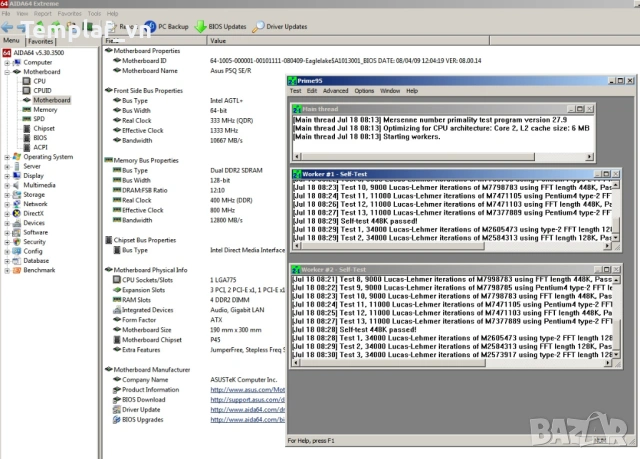Select ACPI icon in tree
The height and width of the screenshot is (459, 640).
27,147
